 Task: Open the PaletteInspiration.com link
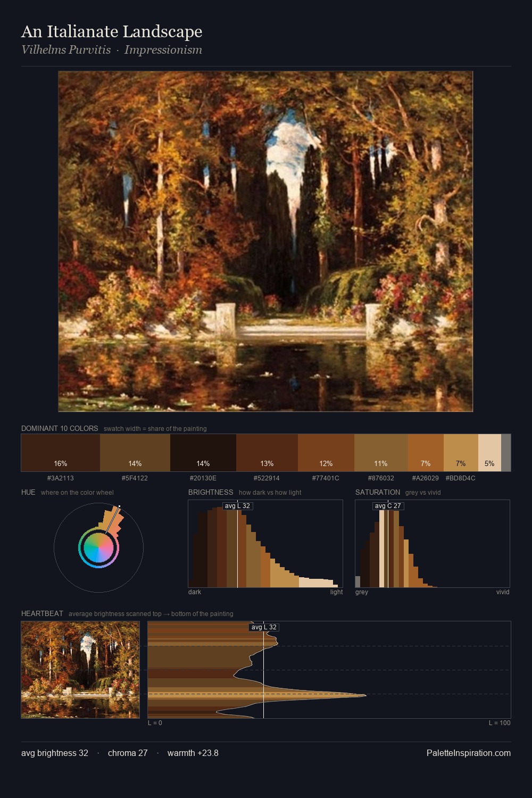[x=469, y=753]
